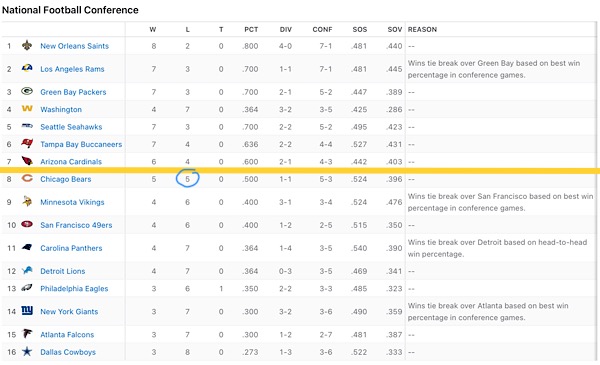Screen dimensions: 600x365
Task: Click the Tampa Bay Buccaneers flag logo
Action: tap(27, 143)
